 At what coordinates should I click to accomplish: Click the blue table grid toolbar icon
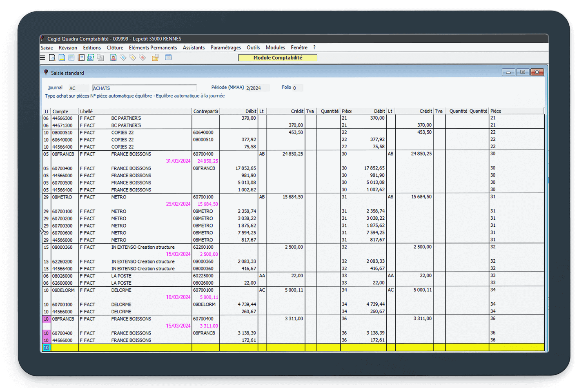coord(71,58)
